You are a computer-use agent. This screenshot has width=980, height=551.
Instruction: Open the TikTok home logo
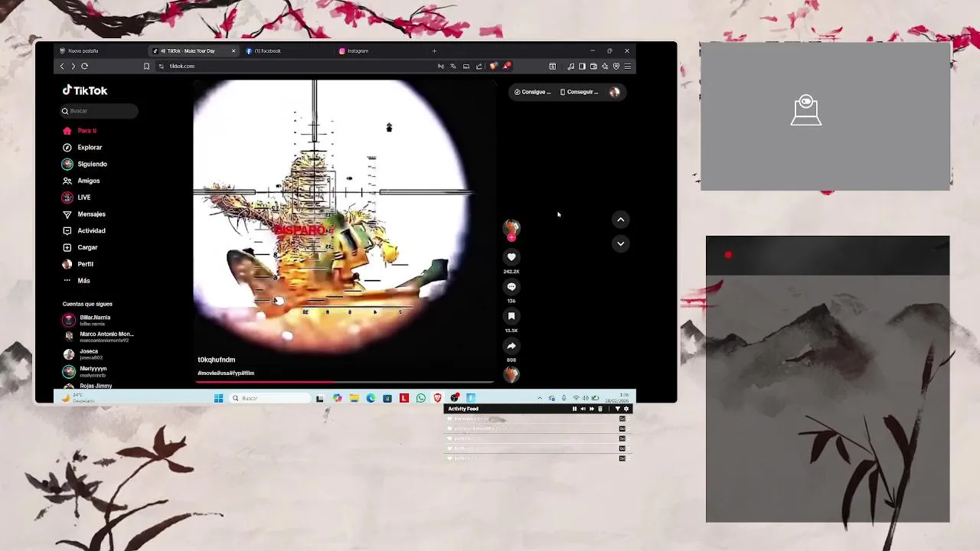tap(85, 90)
